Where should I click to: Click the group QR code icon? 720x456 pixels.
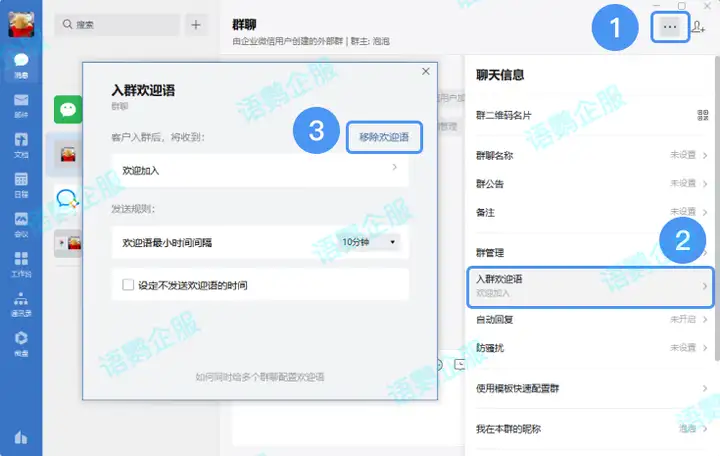[x=702, y=114]
